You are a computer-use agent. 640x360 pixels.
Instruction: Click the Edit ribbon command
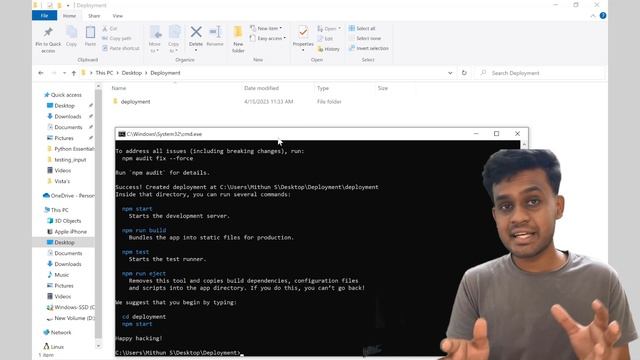(325, 39)
